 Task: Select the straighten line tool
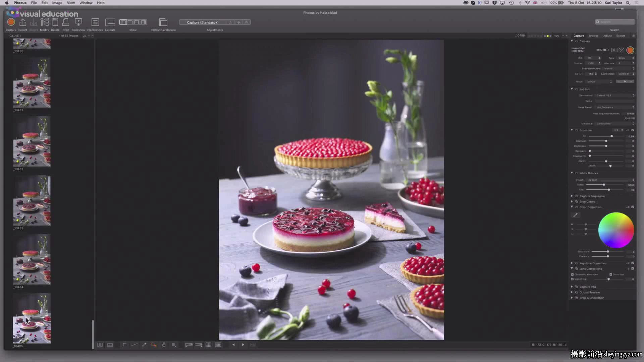(134, 345)
